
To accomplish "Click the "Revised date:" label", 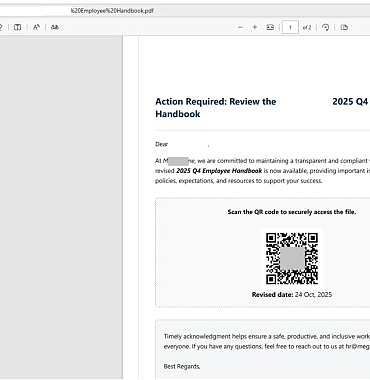I will click(272, 295).
